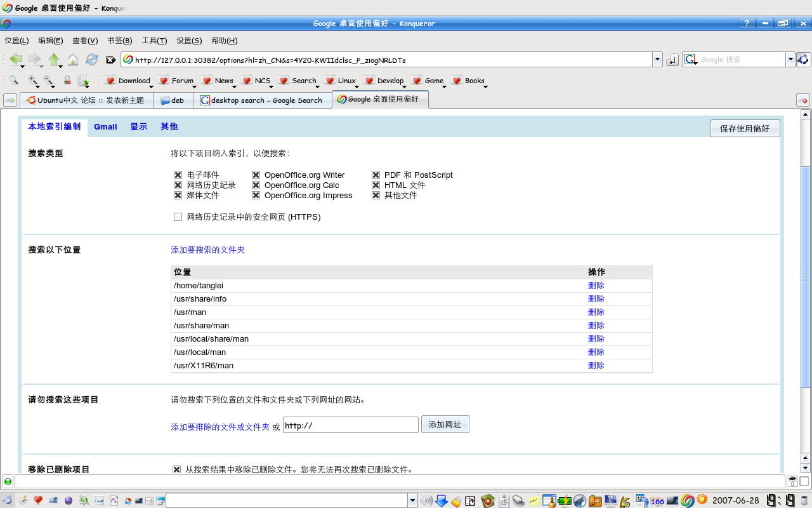The width and height of the screenshot is (812, 508).
Task: Click the red heart icon on the taskbar
Action: pos(37,500)
